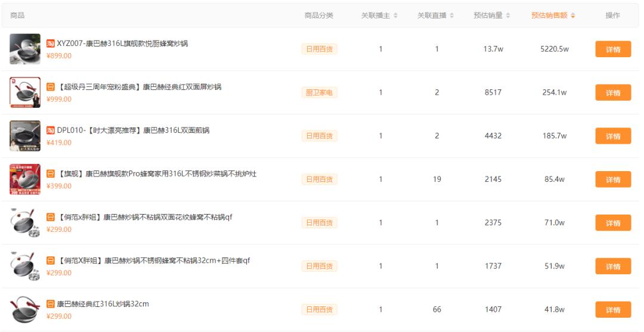Open product title 【旗舰】康巴赫旗舰款Pro
Screen dimensions: 644x332
(157, 174)
